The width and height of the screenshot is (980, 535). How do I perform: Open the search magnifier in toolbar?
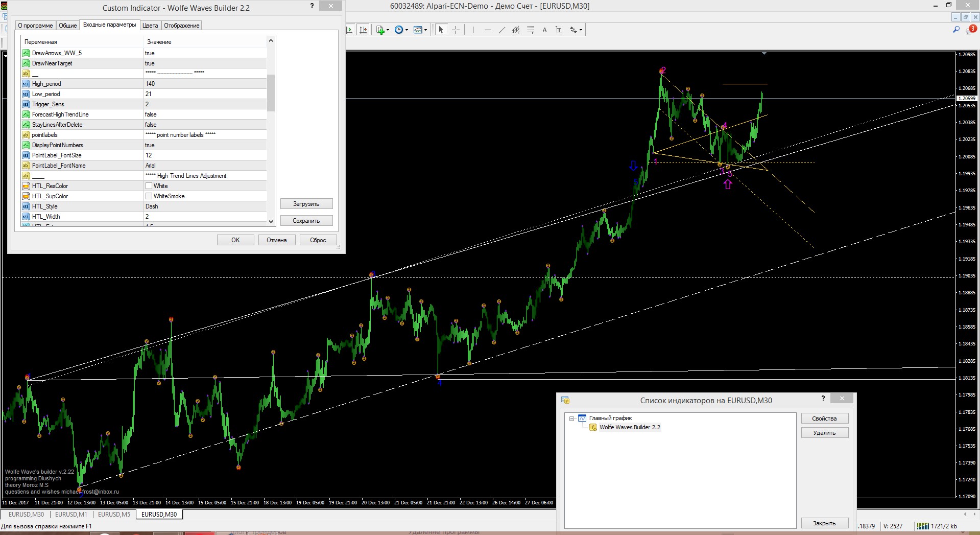coord(956,30)
